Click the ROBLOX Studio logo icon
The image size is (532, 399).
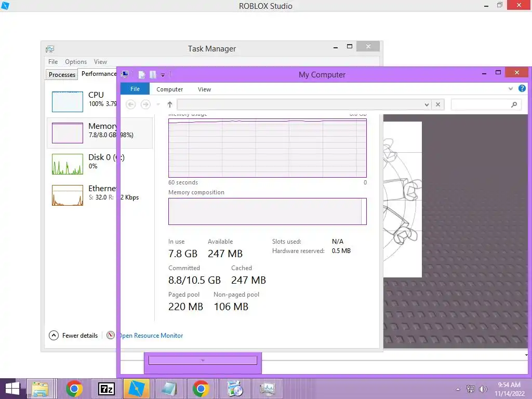tap(5, 5)
